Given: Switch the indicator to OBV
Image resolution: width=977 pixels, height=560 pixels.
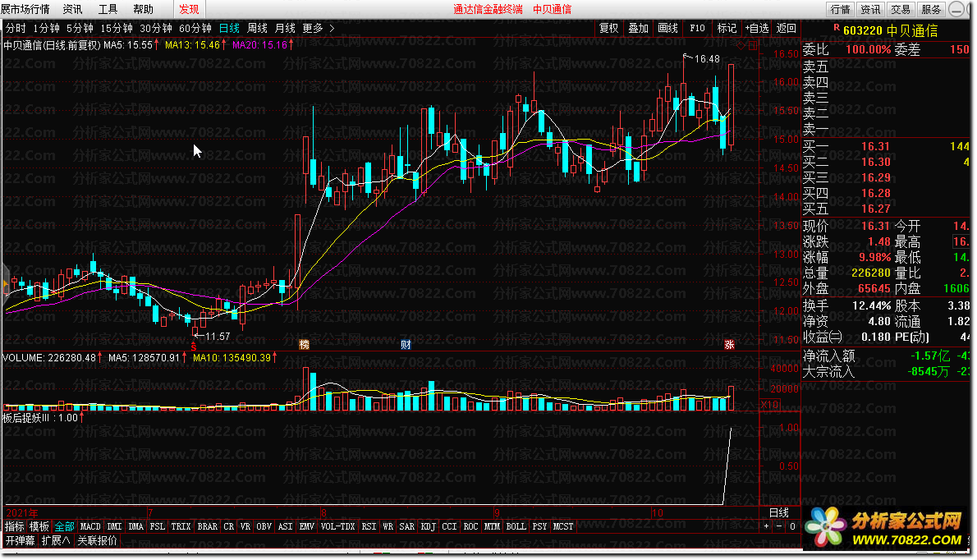Looking at the screenshot, I should point(264,526).
